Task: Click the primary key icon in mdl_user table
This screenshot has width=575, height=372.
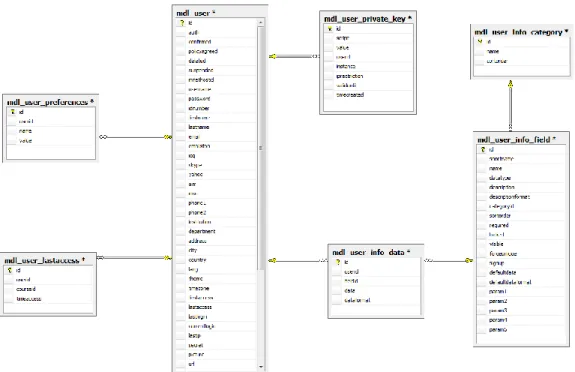Action: [182, 23]
